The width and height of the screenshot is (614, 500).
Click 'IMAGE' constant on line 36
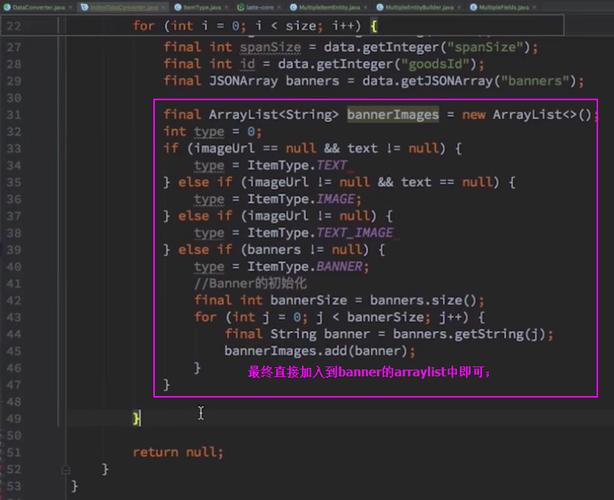(x=335, y=199)
